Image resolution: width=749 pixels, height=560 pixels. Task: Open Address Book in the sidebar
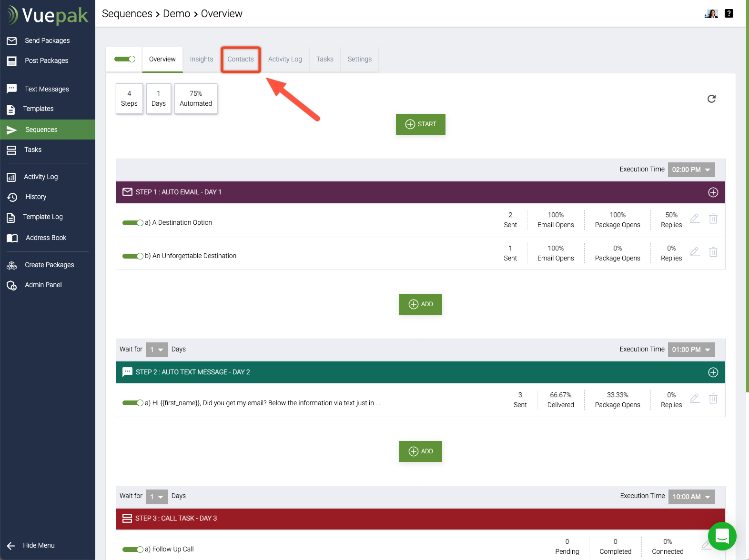coord(46,238)
